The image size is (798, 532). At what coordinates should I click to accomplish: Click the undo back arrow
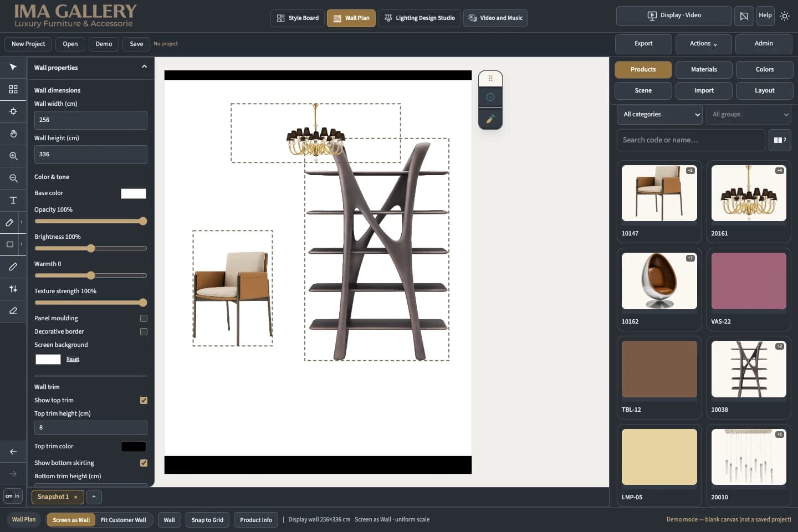(x=13, y=452)
